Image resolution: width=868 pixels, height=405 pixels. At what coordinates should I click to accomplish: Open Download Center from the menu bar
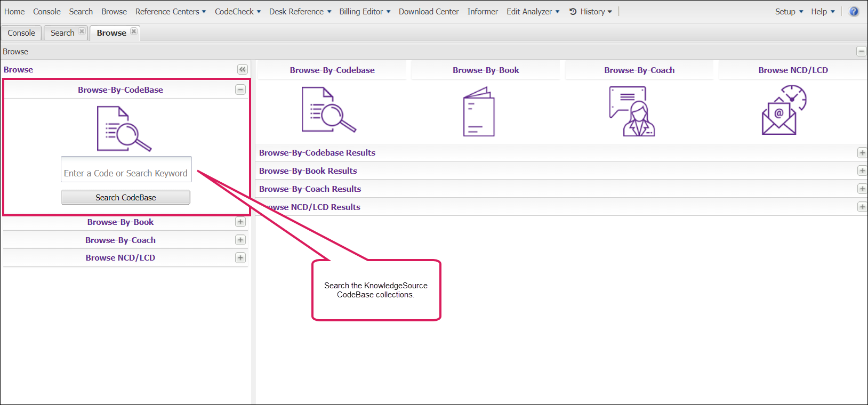click(428, 11)
